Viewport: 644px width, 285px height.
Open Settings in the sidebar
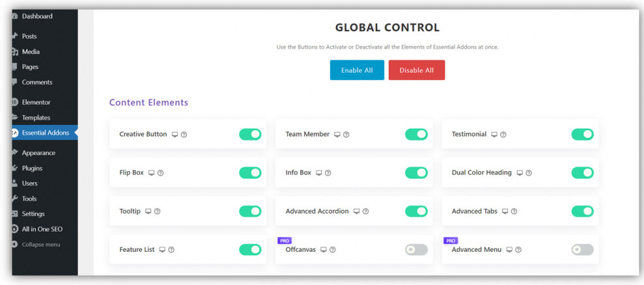click(x=45, y=214)
